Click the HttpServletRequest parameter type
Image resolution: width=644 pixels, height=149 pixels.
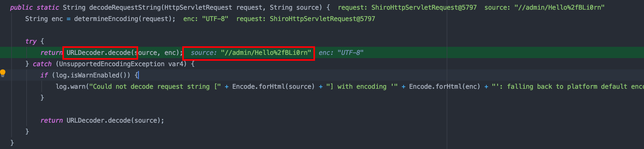(198, 8)
